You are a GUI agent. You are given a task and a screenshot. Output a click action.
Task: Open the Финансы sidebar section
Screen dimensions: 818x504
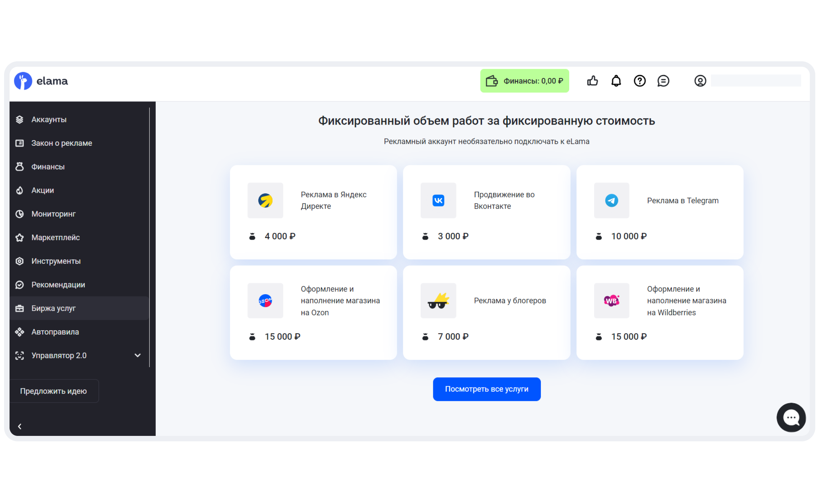point(48,167)
